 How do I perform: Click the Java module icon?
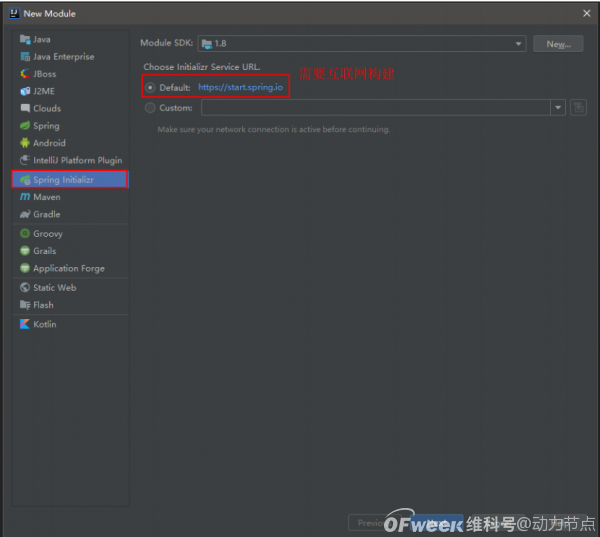(x=25, y=39)
